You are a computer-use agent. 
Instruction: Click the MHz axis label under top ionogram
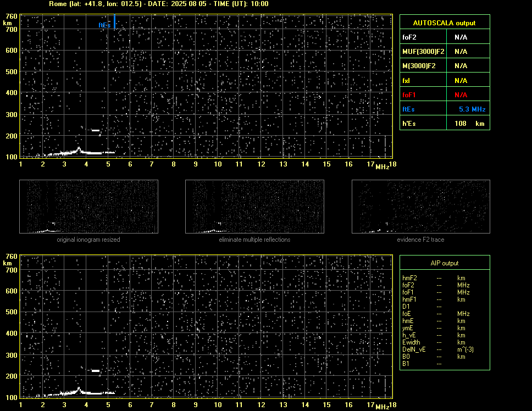point(382,166)
